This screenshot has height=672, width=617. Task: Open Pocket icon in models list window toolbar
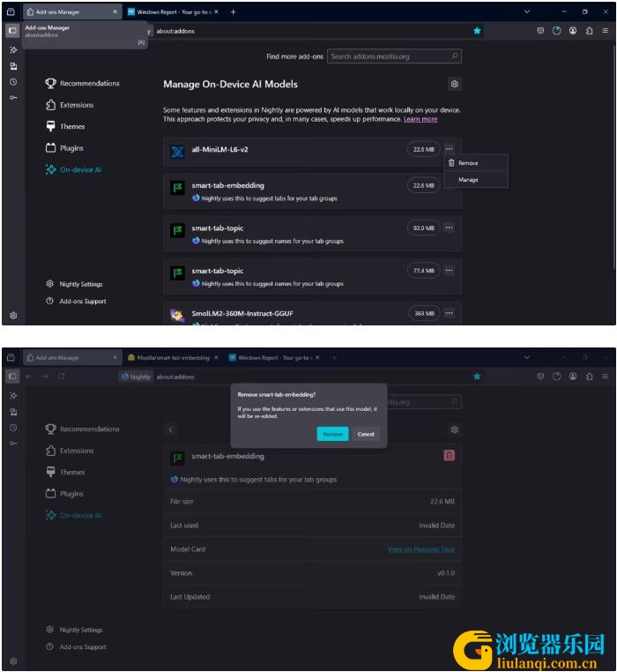tap(540, 31)
